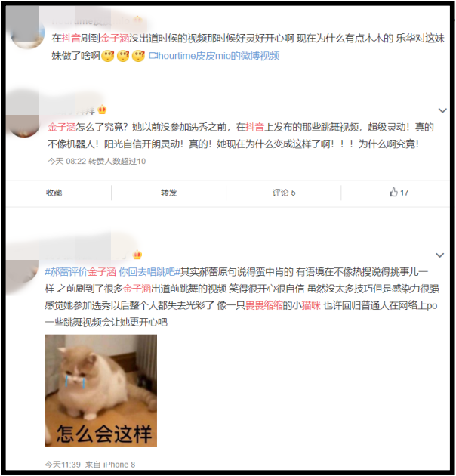
Task: Click the 今天 08:22 timestamp
Action: 66,161
